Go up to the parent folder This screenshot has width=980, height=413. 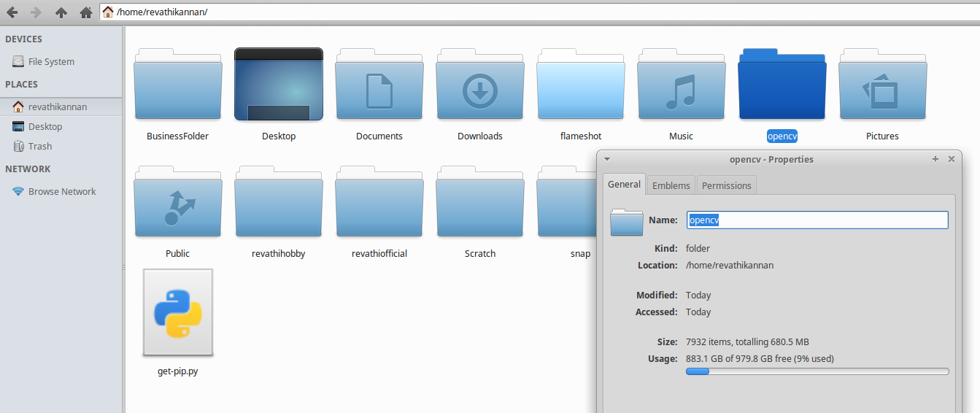[61, 12]
